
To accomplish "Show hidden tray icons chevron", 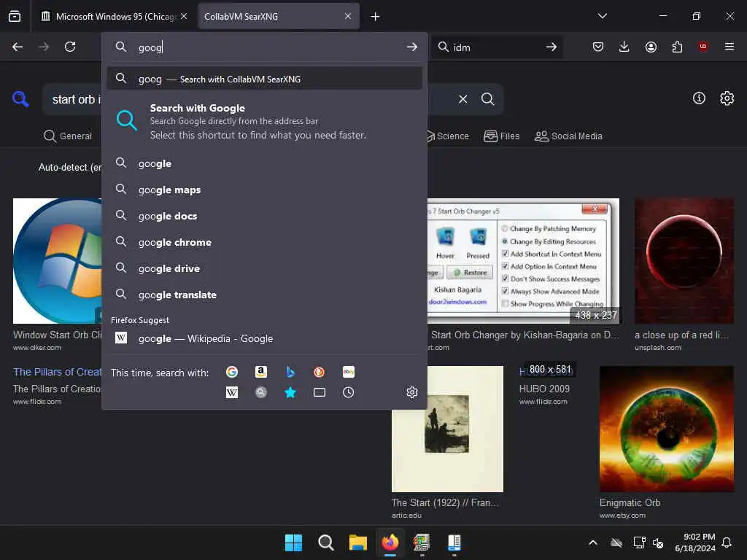I will pos(593,542).
